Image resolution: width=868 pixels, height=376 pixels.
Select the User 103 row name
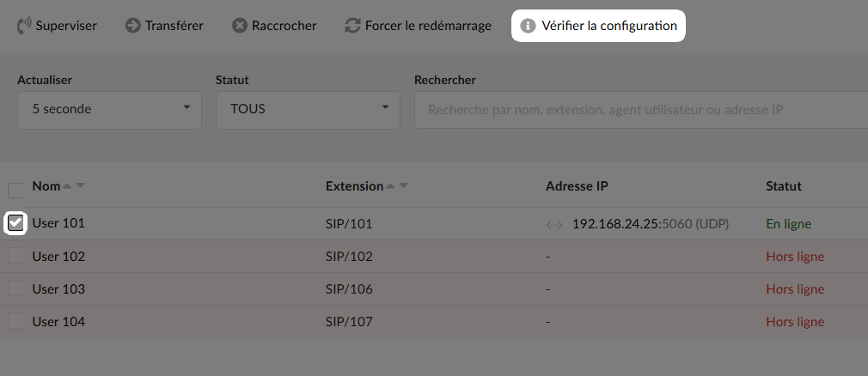pyautogui.click(x=58, y=288)
